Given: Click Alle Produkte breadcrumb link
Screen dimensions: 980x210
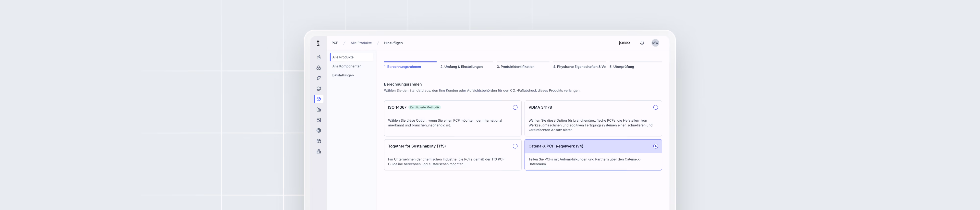Looking at the screenshot, I should click(361, 43).
